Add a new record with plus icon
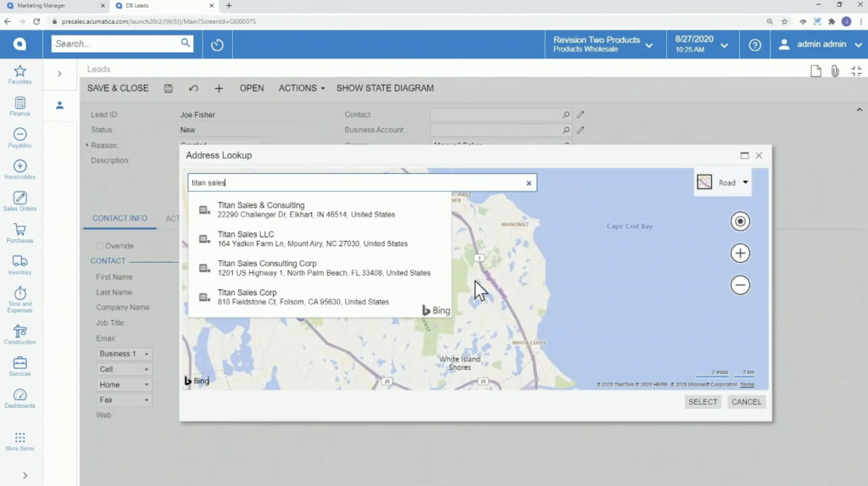This screenshot has width=868, height=486. coord(219,89)
